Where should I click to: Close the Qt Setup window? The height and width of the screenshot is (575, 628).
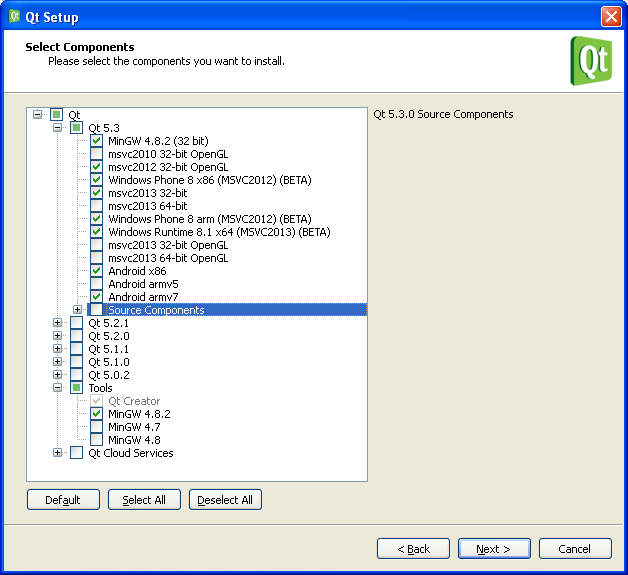611,17
